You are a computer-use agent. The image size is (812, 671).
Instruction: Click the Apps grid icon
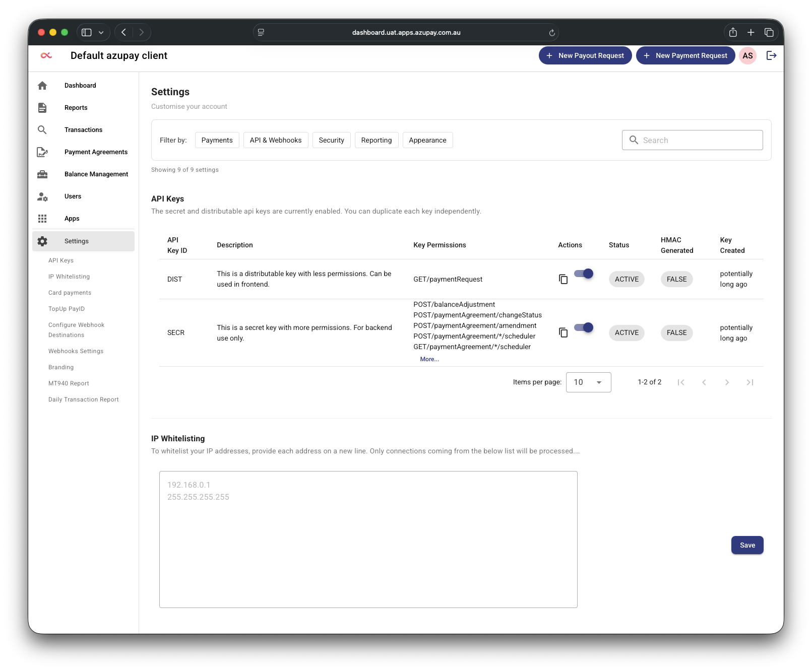(42, 219)
